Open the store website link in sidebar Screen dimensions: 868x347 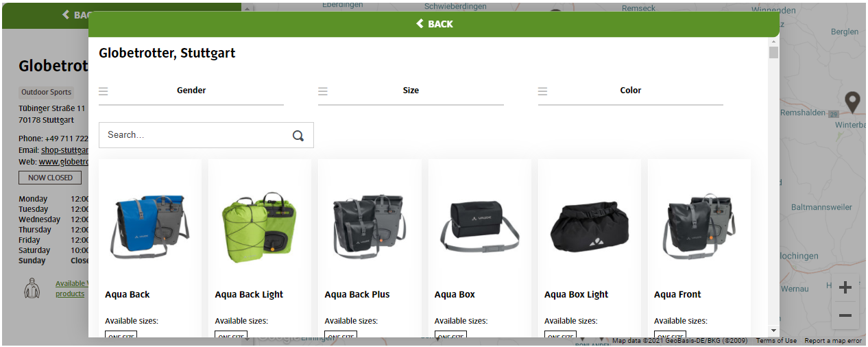[x=64, y=162]
